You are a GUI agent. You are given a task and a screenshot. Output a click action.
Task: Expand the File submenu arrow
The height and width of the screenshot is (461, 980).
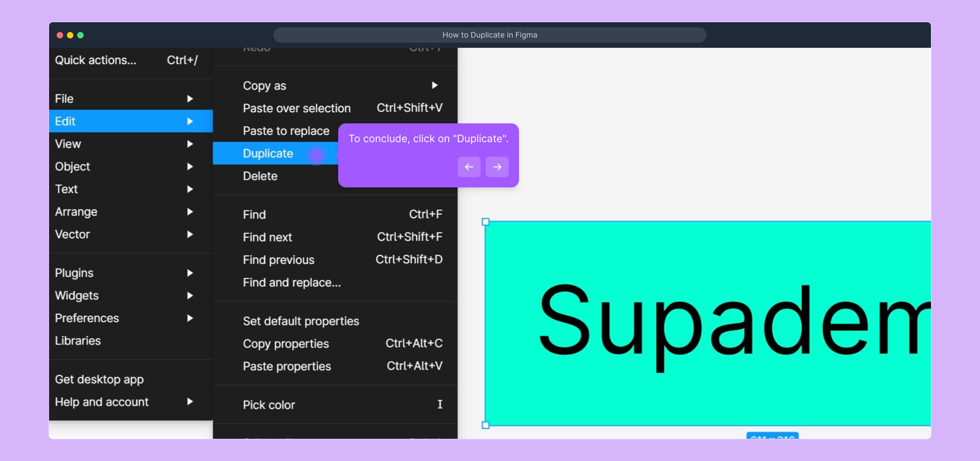(190, 99)
